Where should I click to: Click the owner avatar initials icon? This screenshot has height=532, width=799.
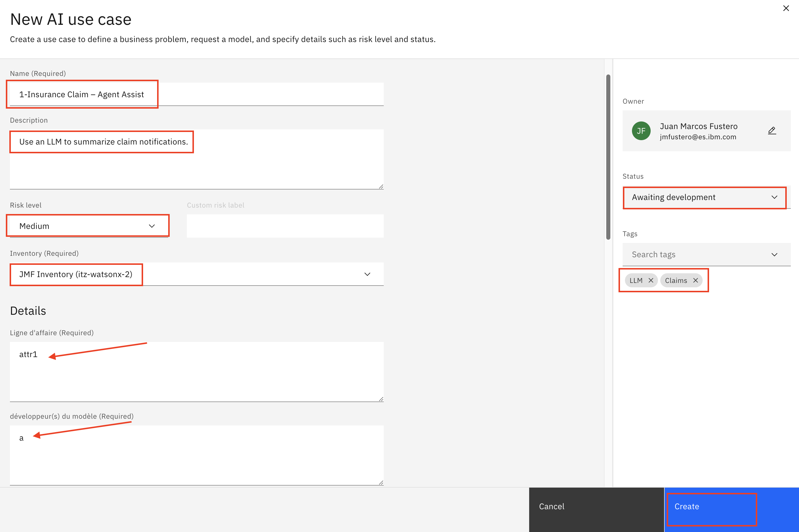point(643,131)
